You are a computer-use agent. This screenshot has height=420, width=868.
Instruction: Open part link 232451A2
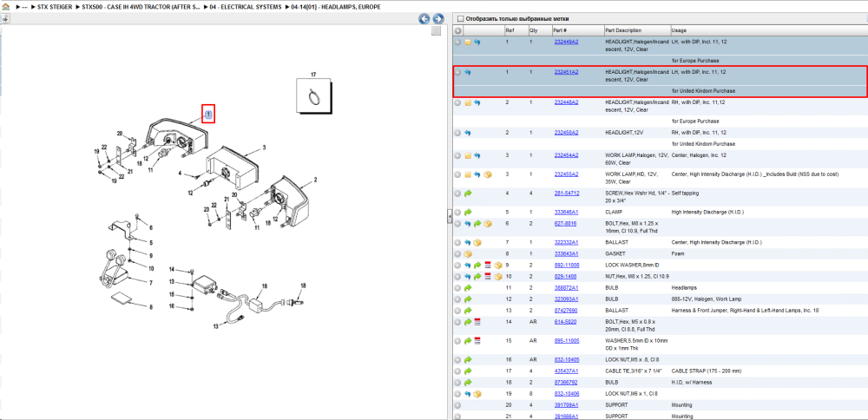click(566, 72)
